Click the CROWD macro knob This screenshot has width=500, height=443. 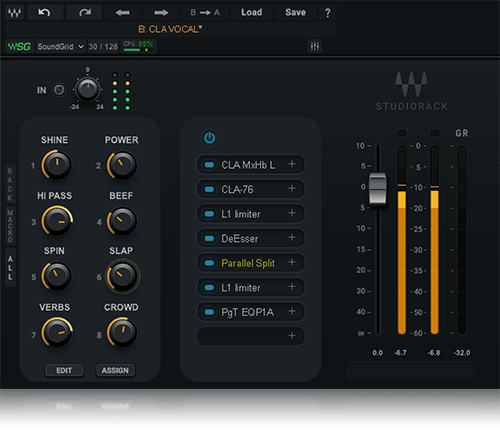click(x=122, y=332)
